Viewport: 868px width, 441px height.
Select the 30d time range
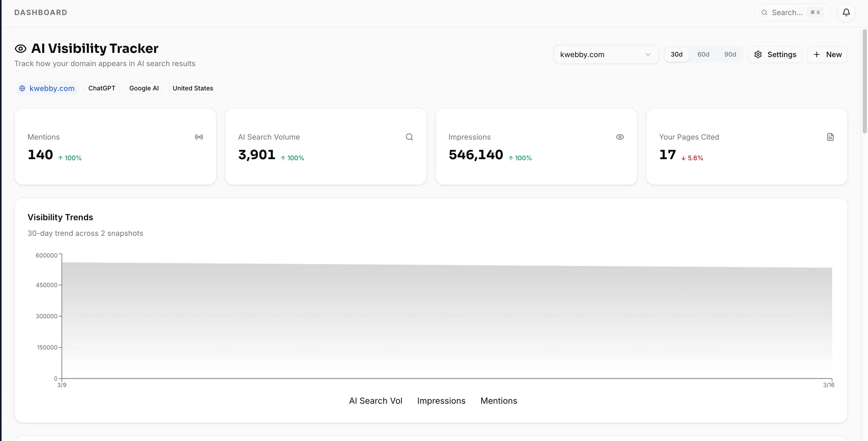(x=676, y=55)
